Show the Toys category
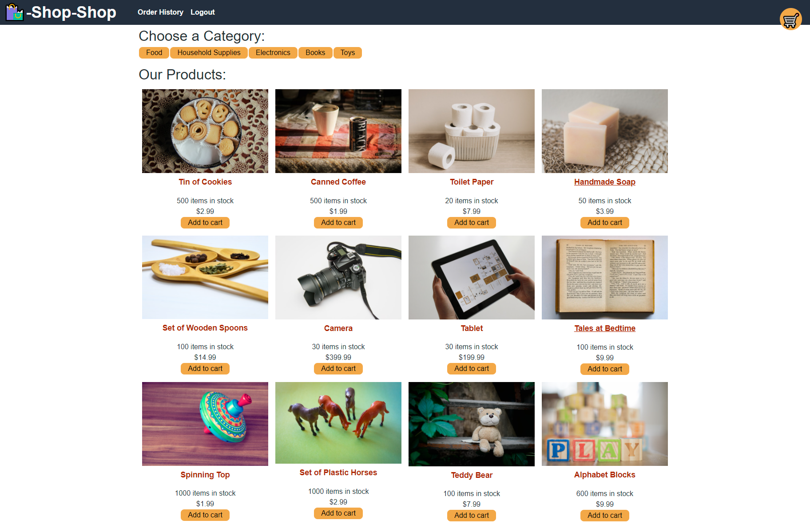The height and width of the screenshot is (532, 810). [x=348, y=53]
